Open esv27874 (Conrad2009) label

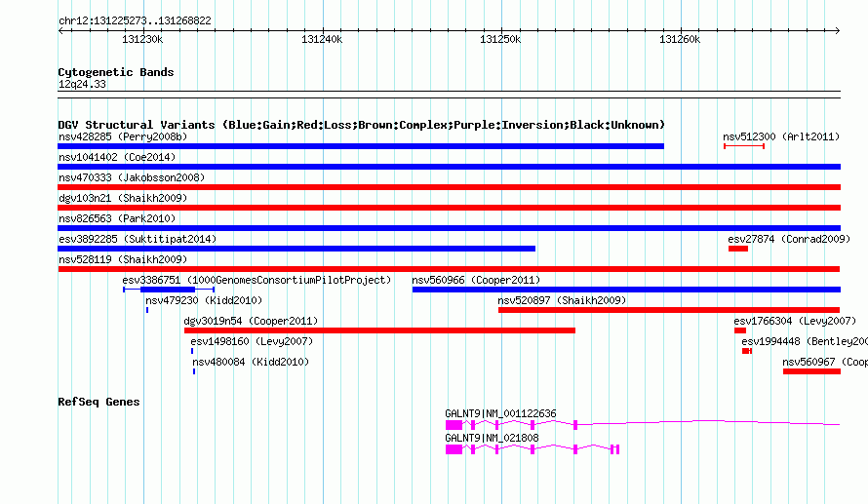(789, 239)
